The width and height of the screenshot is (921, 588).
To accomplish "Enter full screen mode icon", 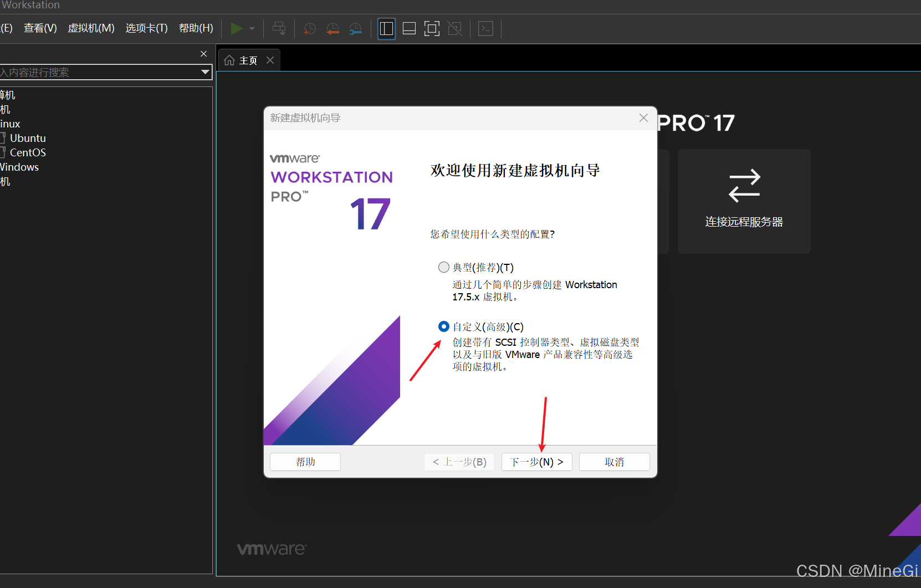I will pos(432,28).
